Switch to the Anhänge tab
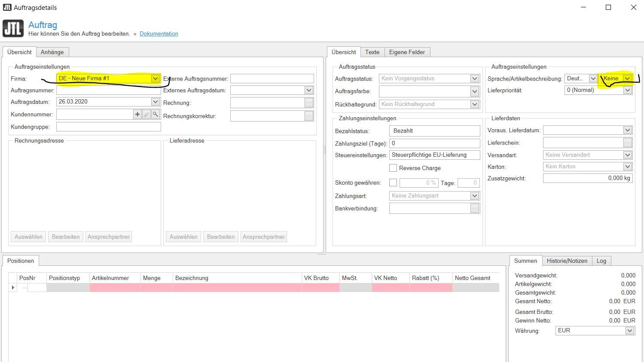The width and height of the screenshot is (644, 362). pos(52,52)
